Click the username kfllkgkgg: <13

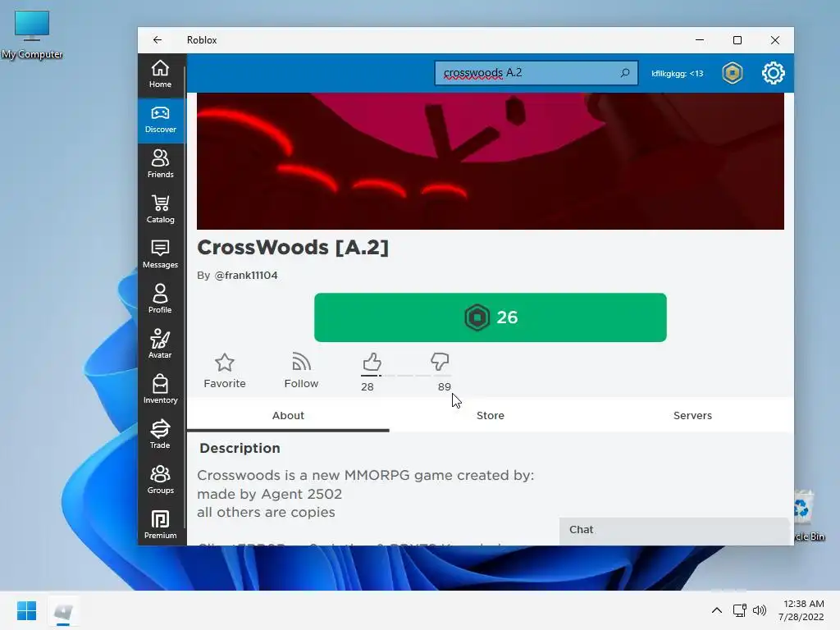(x=677, y=73)
